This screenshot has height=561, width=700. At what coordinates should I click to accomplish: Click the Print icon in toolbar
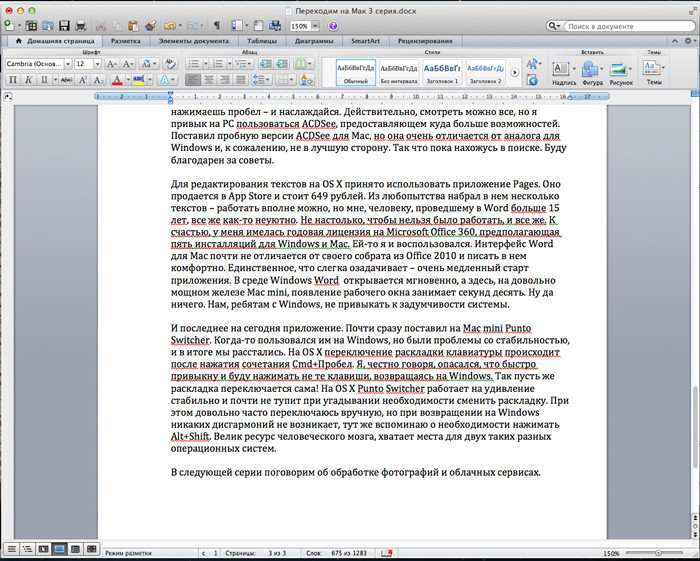[83, 25]
